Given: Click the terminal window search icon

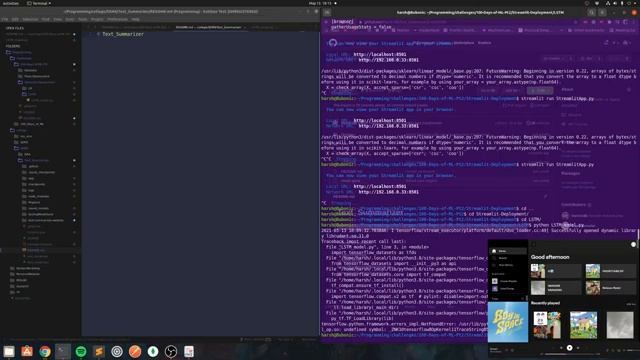Looking at the screenshot, I should pos(591,13).
